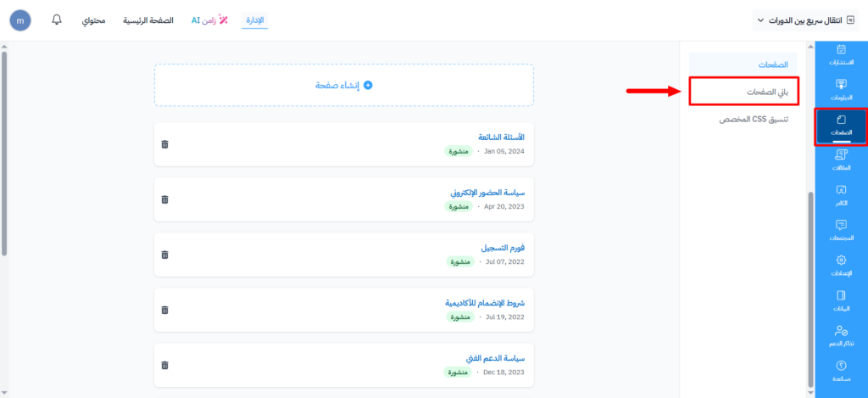Open الإعدادات gear in sidebar
This screenshot has height=398, width=868.
coord(840,265)
